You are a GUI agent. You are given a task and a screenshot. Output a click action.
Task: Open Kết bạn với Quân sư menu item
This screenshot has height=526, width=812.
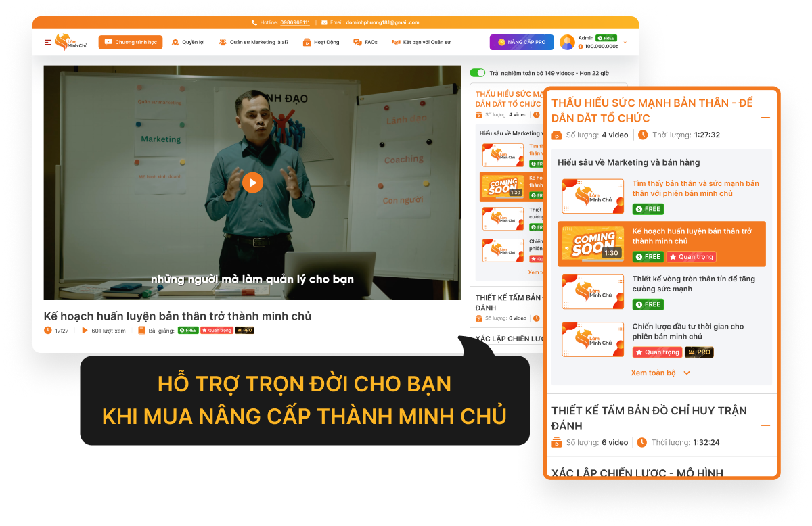click(x=422, y=42)
